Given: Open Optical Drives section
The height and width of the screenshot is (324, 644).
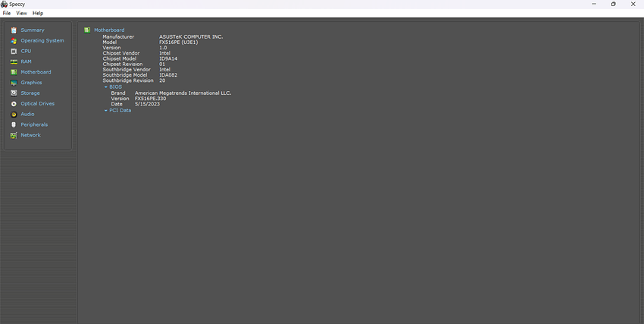Looking at the screenshot, I should tap(38, 104).
